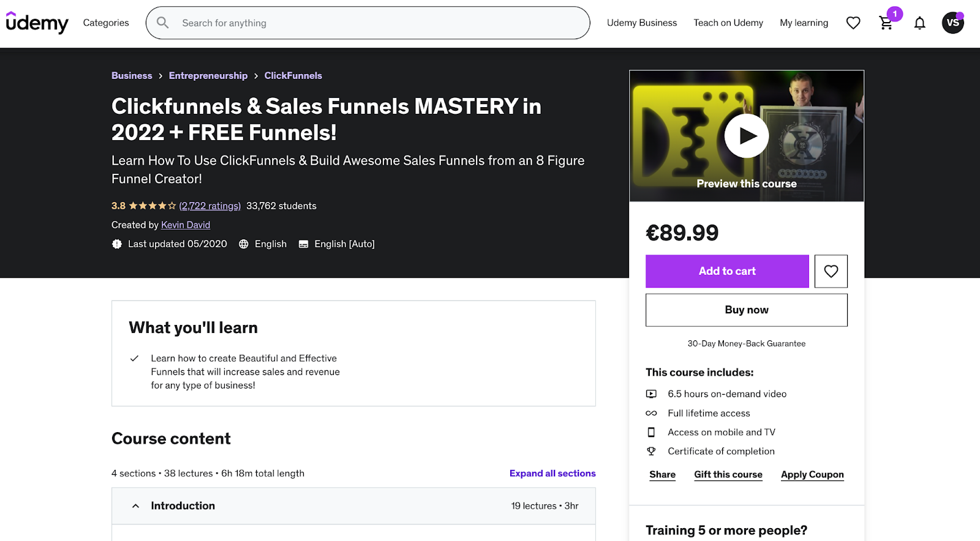Click the certificate trophy icon

point(651,451)
